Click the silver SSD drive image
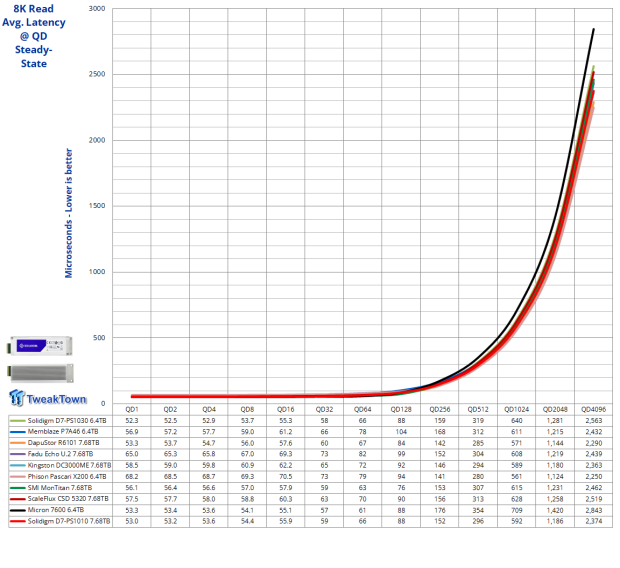 (x=50, y=372)
